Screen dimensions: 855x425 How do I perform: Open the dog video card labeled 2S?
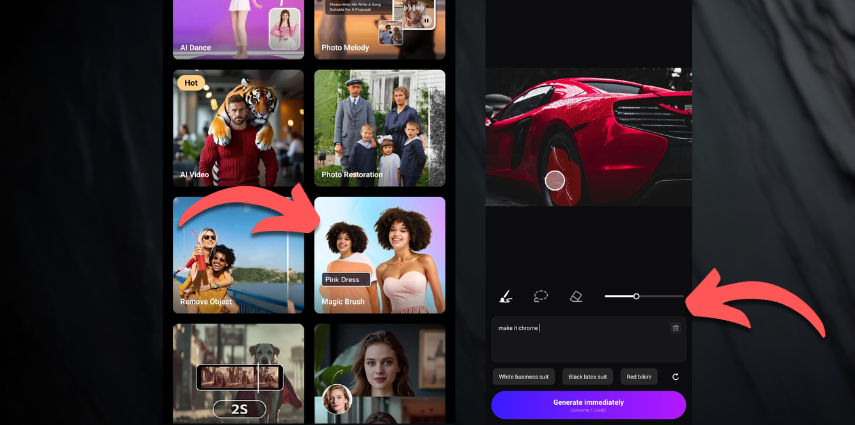click(238, 374)
